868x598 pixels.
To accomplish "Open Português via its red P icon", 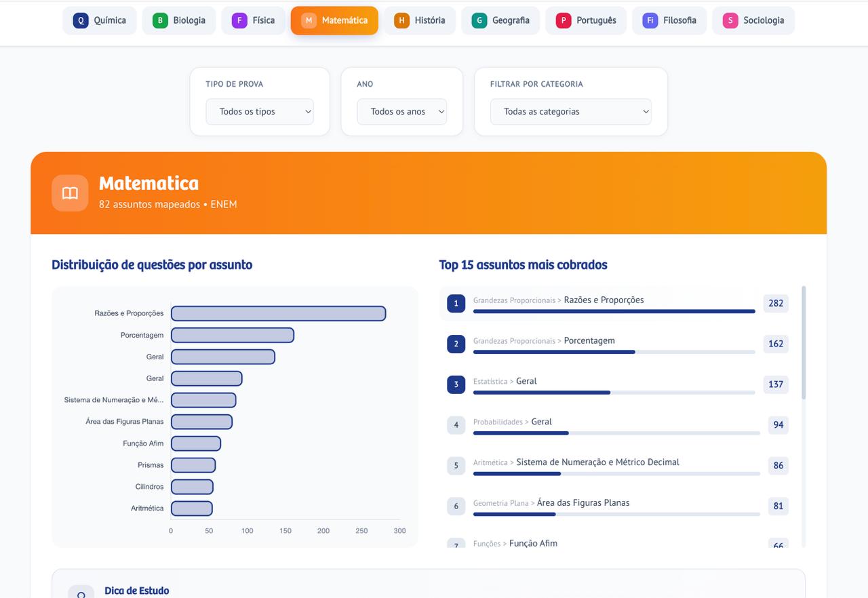I will (562, 20).
